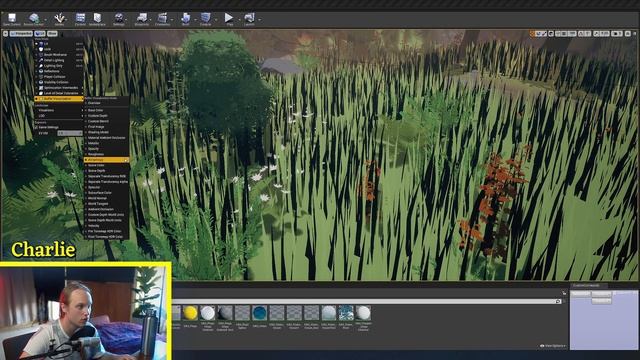Open the Content browser toolbar icon
The image size is (640, 360).
click(80, 18)
